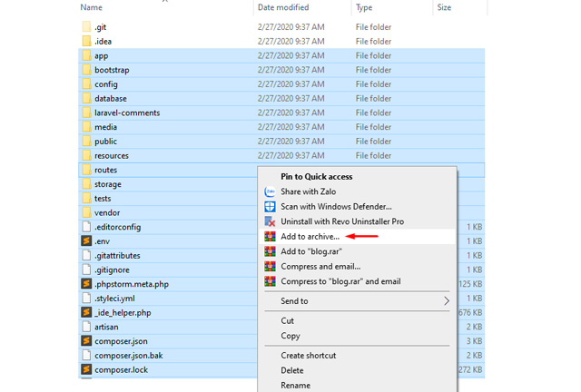Screen dimensions: 581x392
Task: Expand the Send to submenu arrow
Action: click(447, 301)
